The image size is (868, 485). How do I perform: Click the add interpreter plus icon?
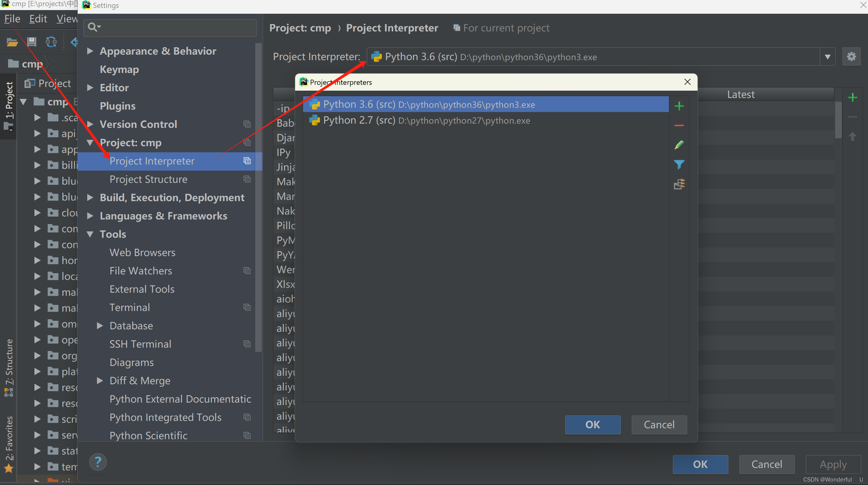click(678, 106)
